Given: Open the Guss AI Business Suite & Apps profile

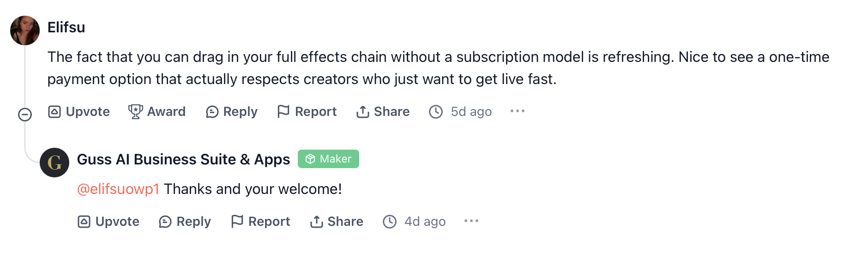Looking at the screenshot, I should (x=183, y=159).
